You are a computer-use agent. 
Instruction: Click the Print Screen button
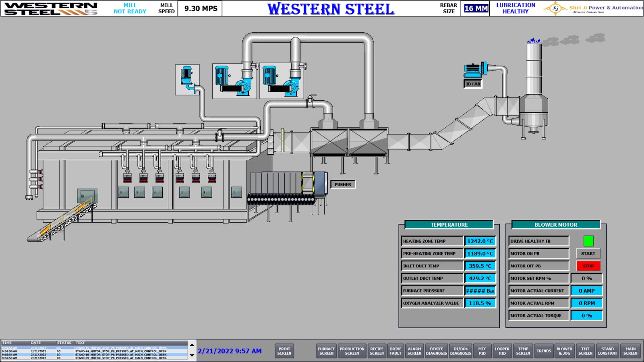point(284,351)
